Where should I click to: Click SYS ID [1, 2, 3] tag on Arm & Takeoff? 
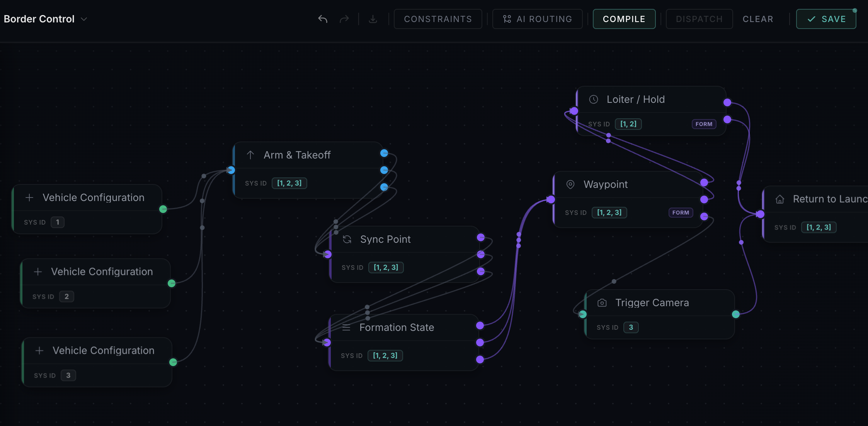click(x=289, y=183)
